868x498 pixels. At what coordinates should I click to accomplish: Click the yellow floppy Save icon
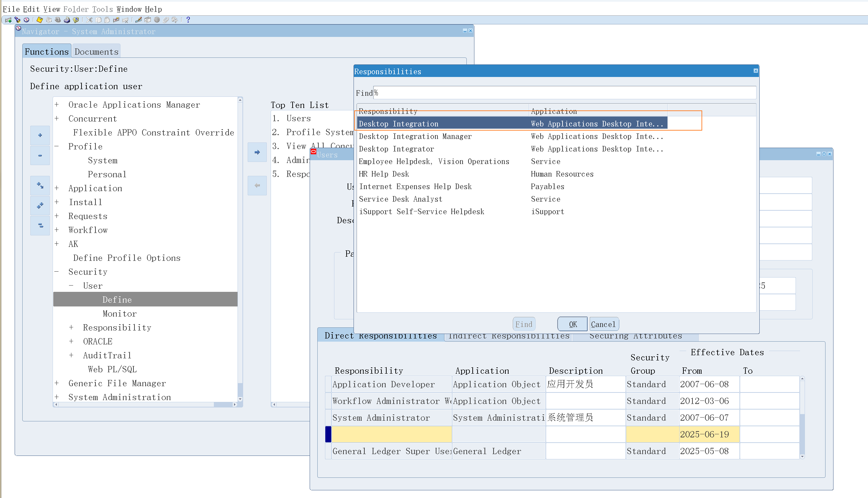point(40,20)
